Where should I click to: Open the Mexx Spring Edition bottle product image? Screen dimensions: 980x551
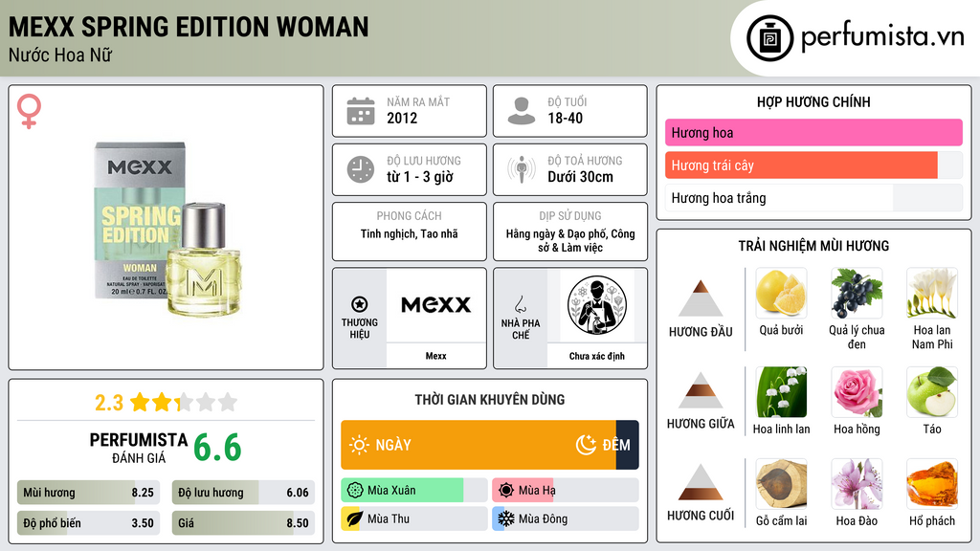point(167,229)
